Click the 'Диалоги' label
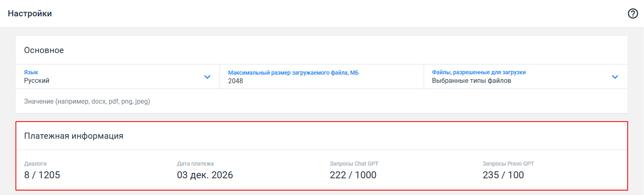 coord(35,164)
